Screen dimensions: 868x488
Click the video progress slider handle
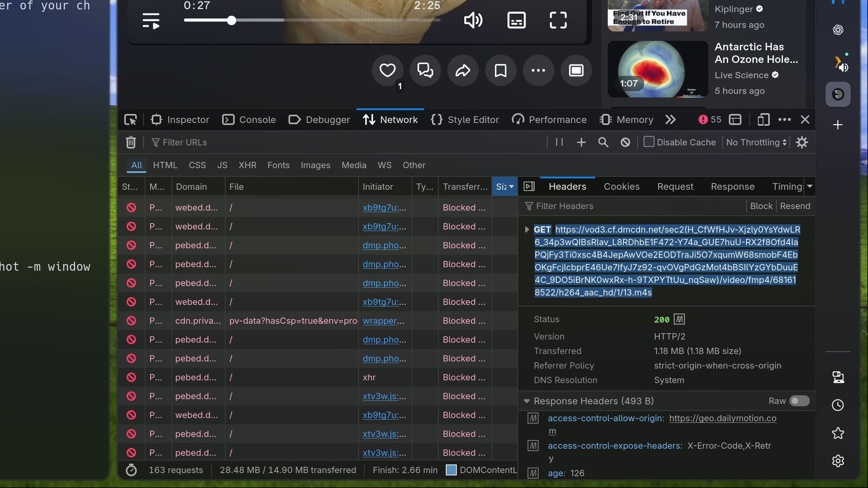pyautogui.click(x=232, y=20)
